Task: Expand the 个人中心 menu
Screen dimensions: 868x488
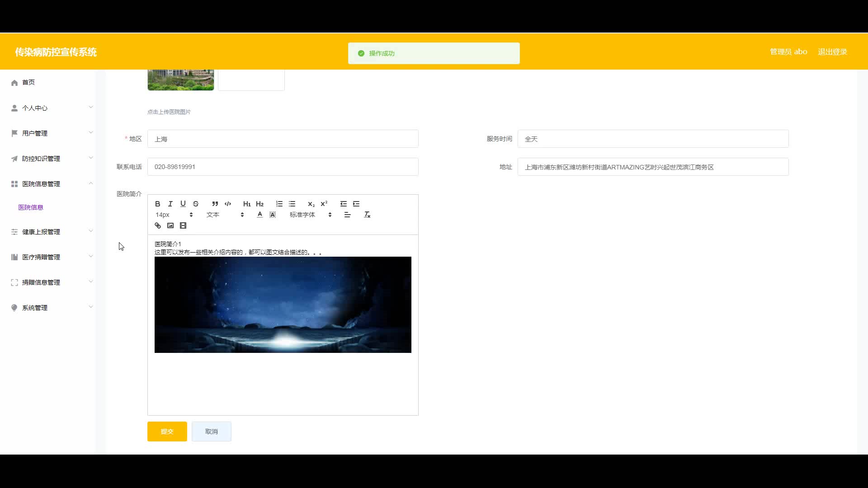Action: point(47,108)
